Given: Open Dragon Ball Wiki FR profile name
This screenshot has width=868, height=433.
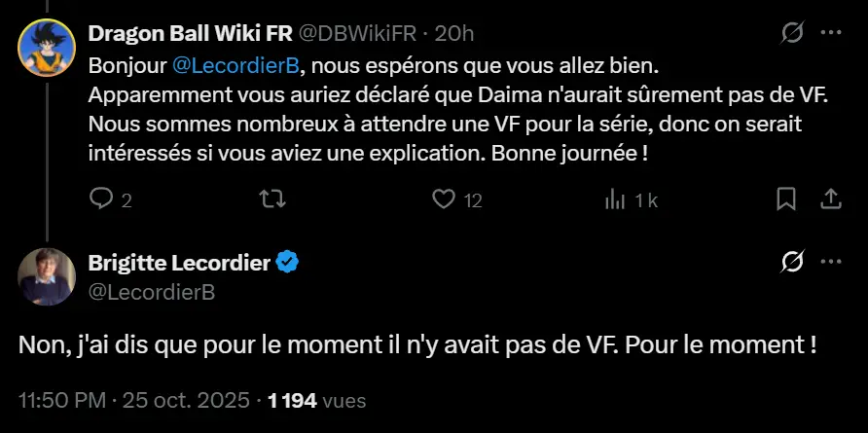Looking at the screenshot, I should coord(184,33).
